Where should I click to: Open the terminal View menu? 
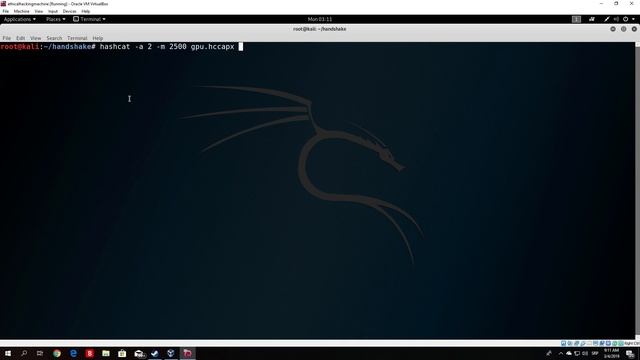point(36,38)
